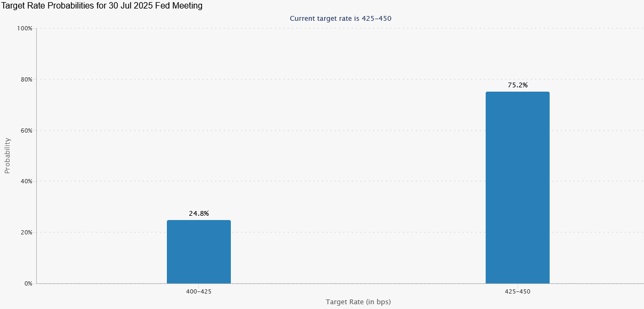The height and width of the screenshot is (309, 644).
Task: Click the dotted gridline at 40%
Action: (341, 181)
